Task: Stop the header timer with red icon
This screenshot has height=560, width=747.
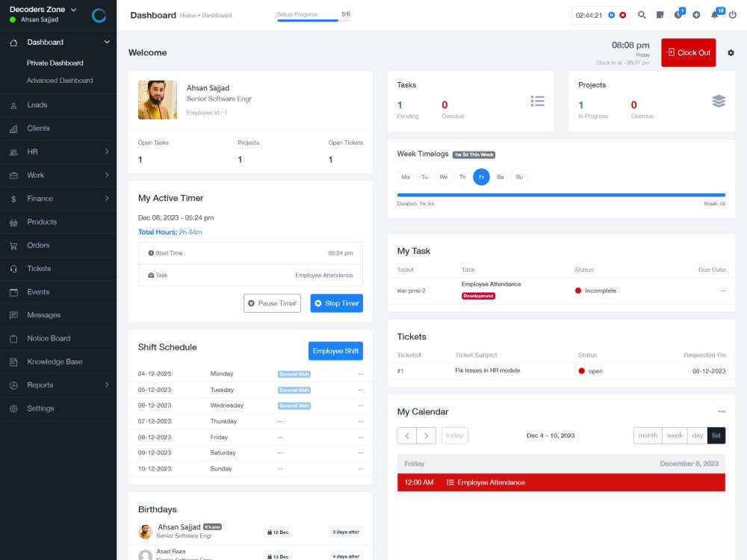Action: coord(623,15)
